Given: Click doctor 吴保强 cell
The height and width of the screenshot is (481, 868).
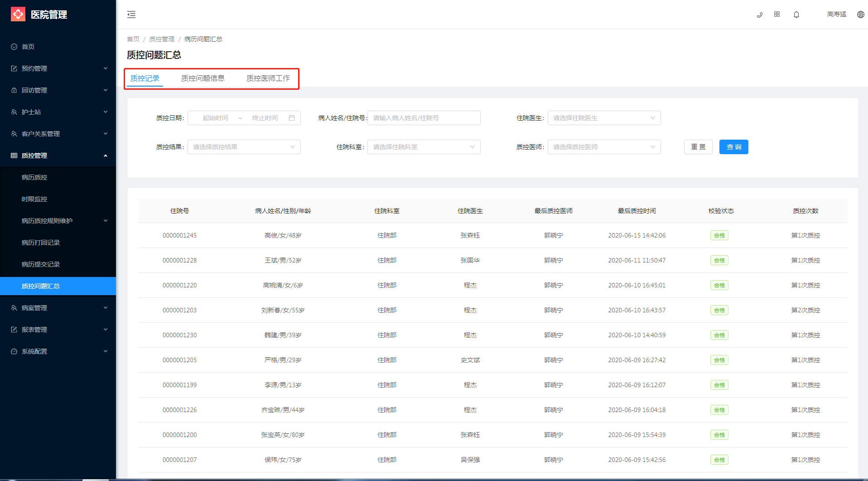Looking at the screenshot, I should 470,460.
